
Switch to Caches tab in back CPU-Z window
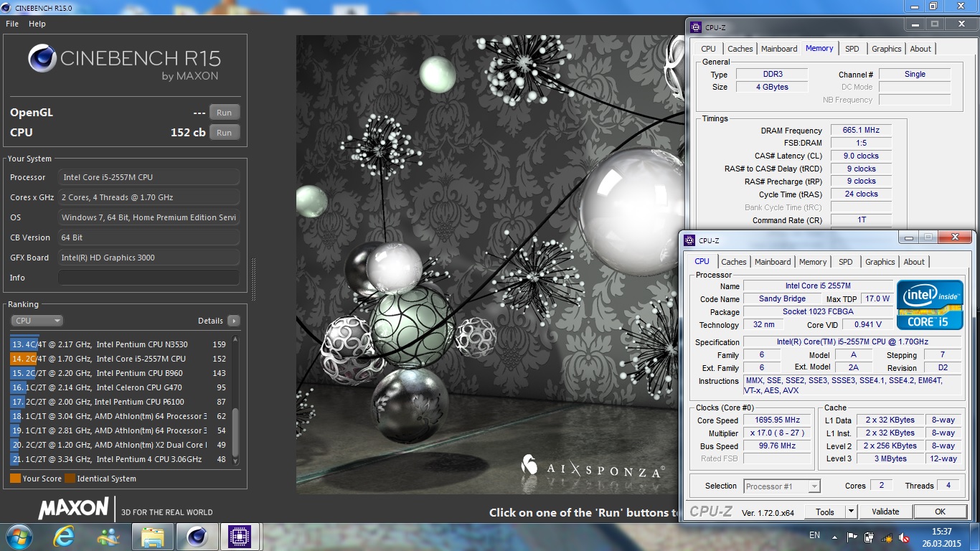click(740, 49)
